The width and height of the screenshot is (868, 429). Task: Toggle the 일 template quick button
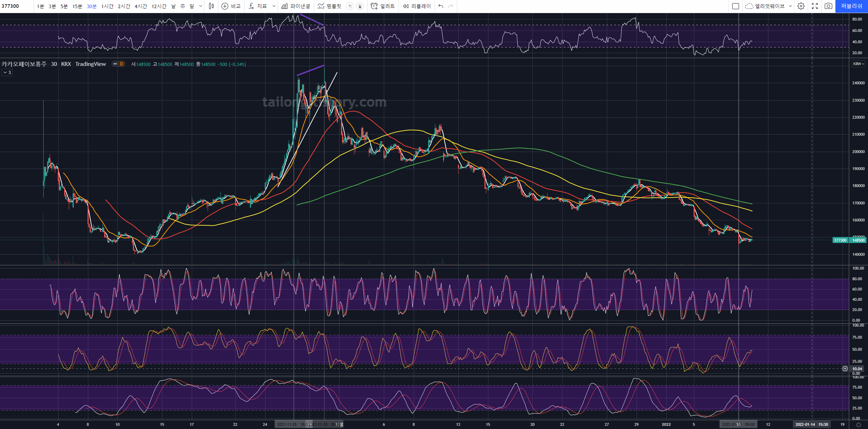[x=360, y=6]
